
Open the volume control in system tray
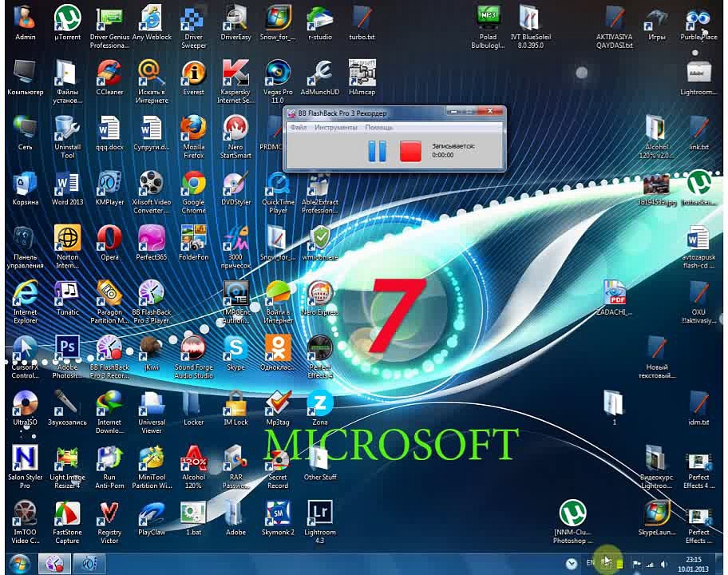coord(664,565)
